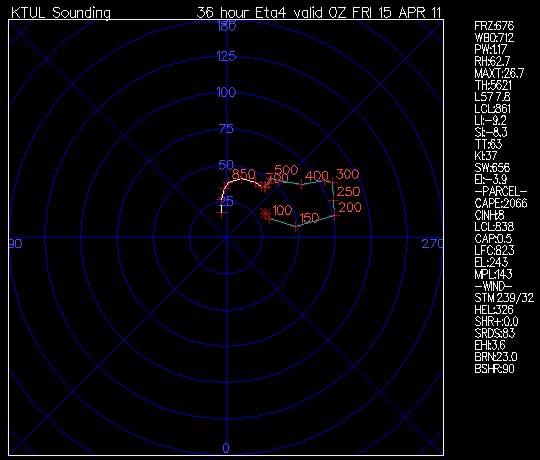Viewport: 540px width, 460px height.
Task: Select the MPL:143 readout
Action: point(493,274)
